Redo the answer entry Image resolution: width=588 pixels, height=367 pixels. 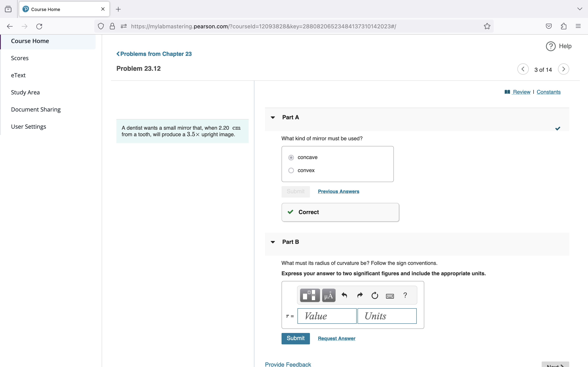(360, 295)
